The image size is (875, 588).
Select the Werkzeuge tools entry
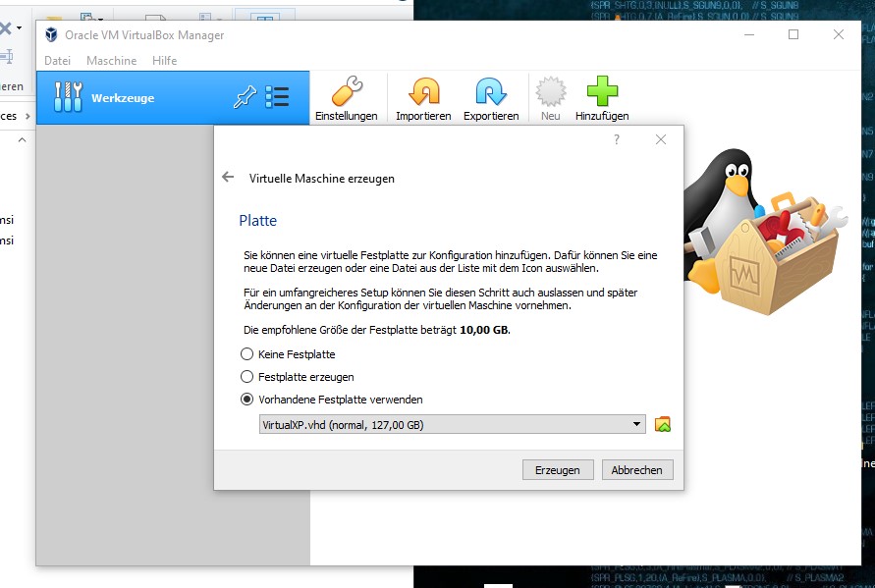pyautogui.click(x=173, y=97)
